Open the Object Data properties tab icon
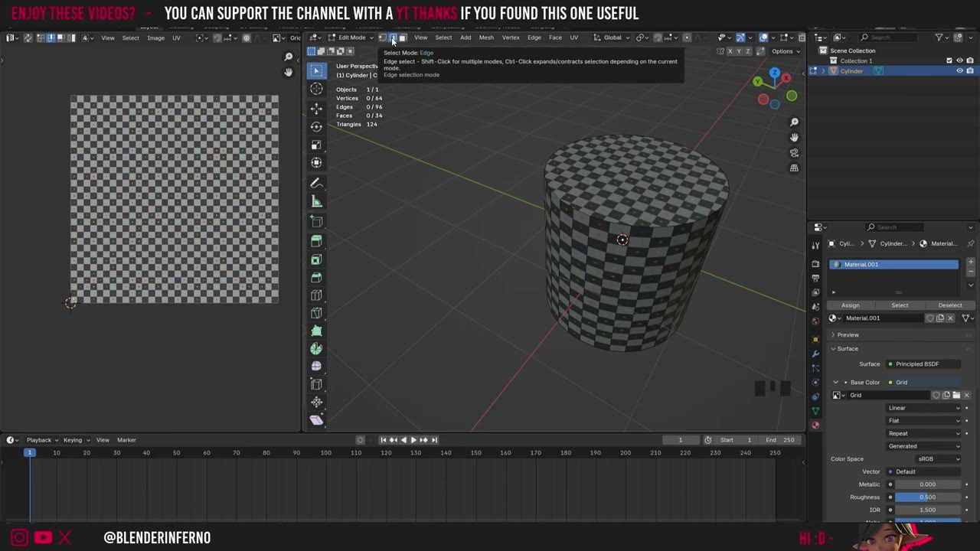980x551 pixels. point(815,411)
